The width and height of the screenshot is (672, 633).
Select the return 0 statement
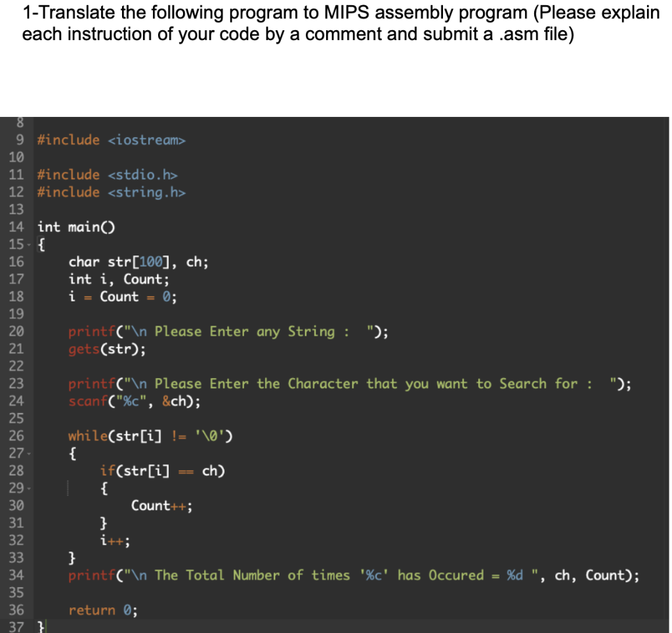pos(102,609)
